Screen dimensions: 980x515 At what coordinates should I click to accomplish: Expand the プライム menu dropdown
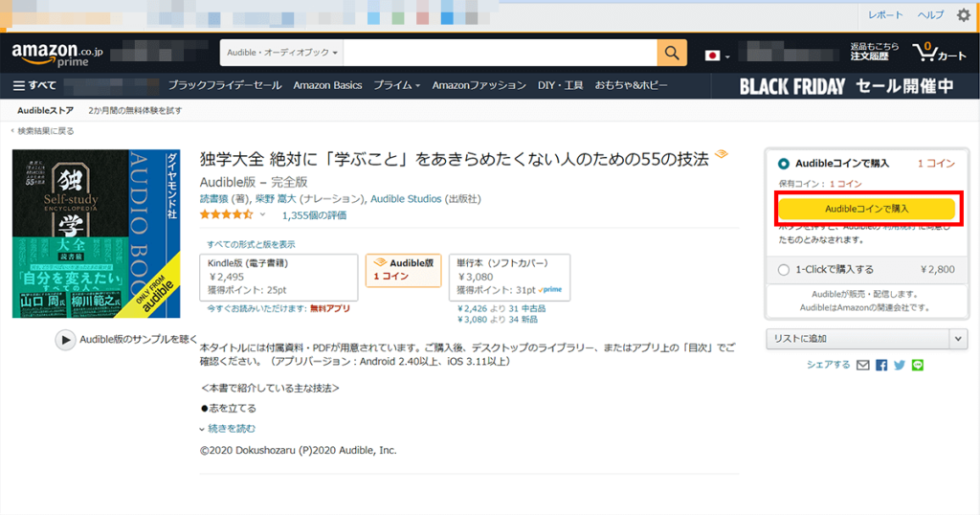(x=397, y=85)
